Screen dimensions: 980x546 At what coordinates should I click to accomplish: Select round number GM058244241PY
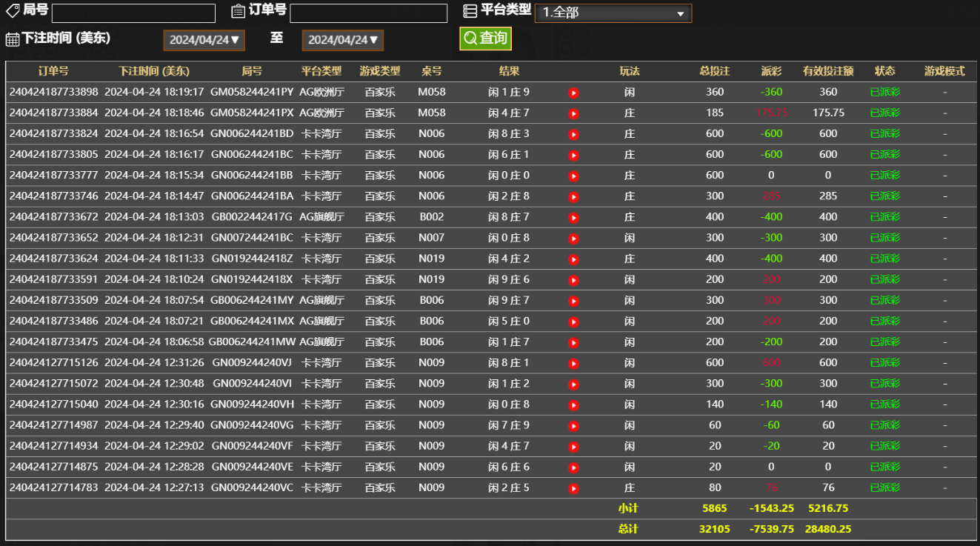(x=252, y=92)
